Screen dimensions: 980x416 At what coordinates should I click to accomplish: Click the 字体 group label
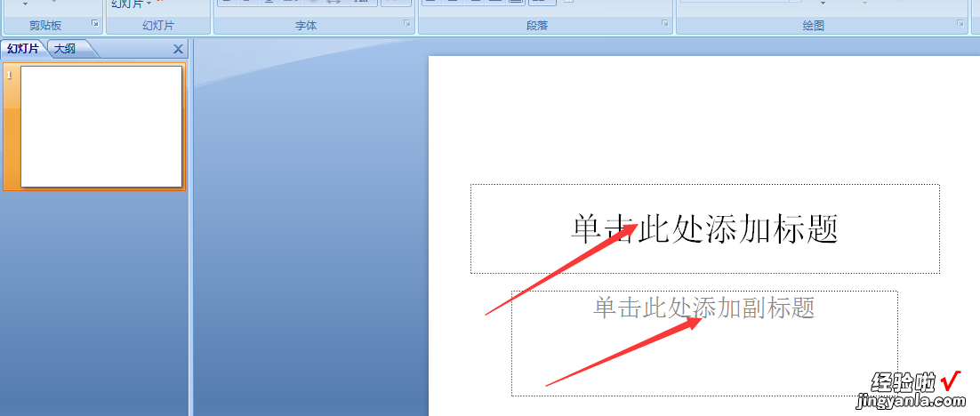click(x=306, y=26)
